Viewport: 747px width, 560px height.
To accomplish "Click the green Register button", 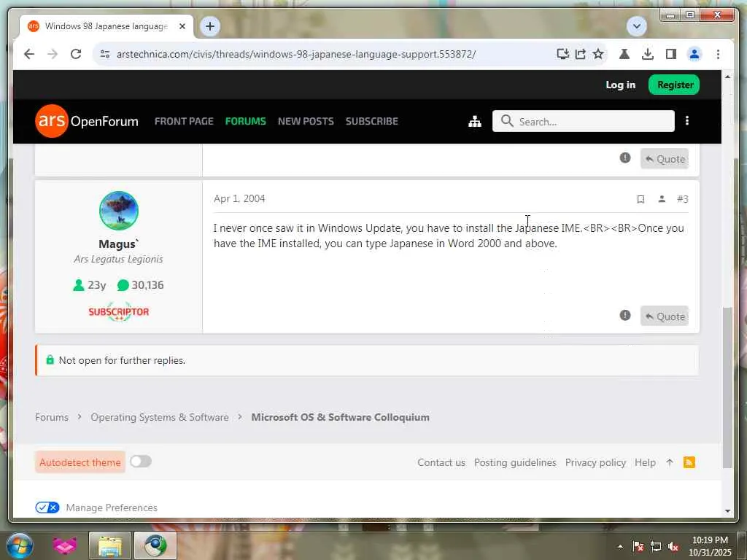I will point(674,85).
